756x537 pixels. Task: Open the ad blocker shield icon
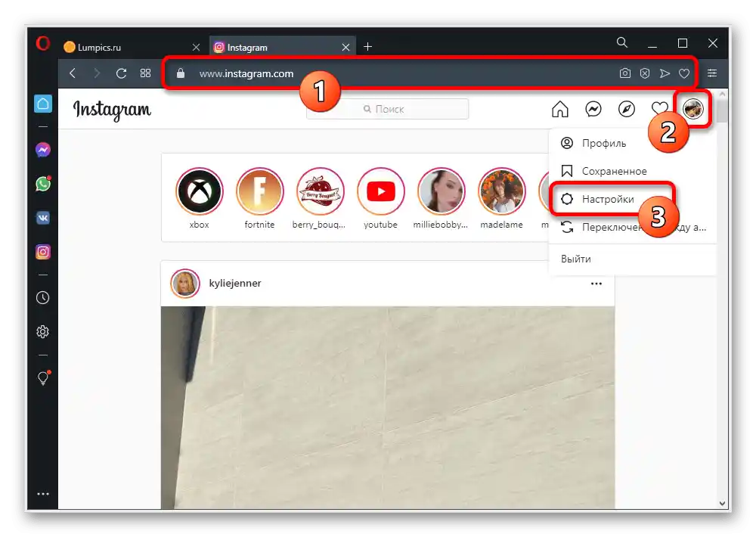coord(645,73)
